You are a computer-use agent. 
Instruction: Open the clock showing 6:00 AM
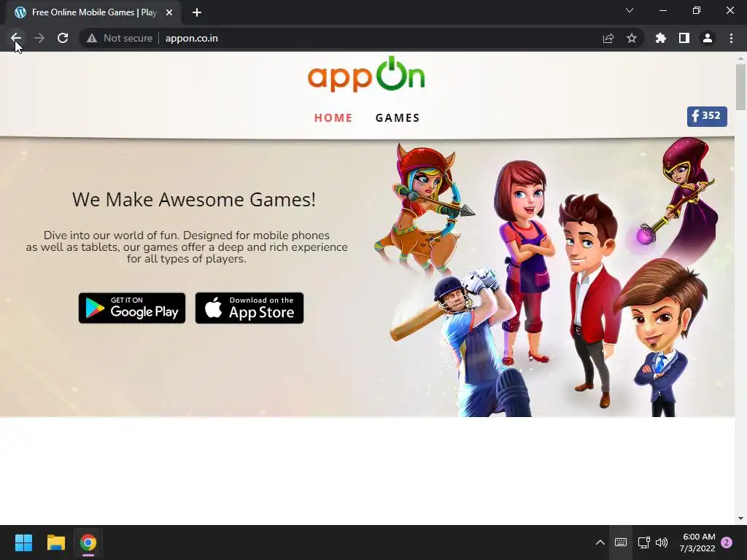click(697, 542)
